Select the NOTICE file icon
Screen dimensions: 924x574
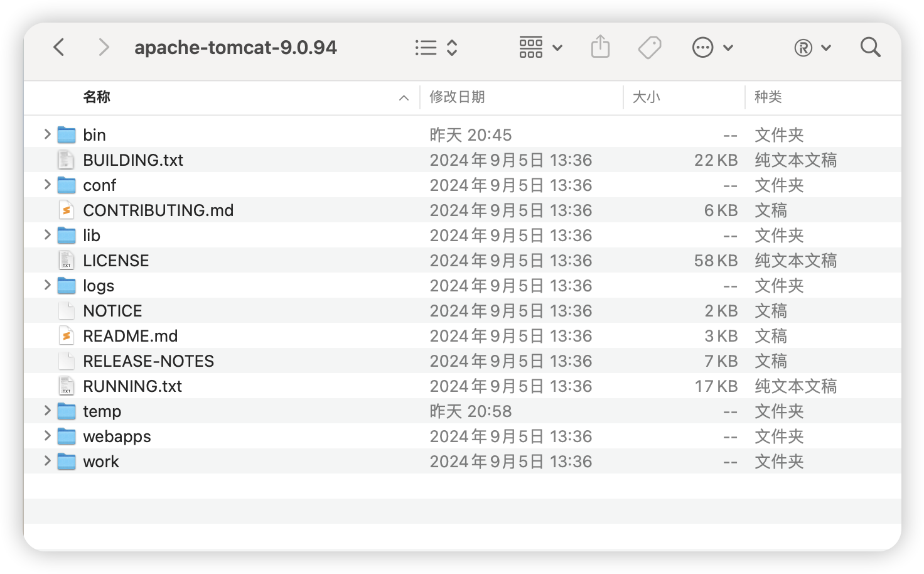(67, 310)
